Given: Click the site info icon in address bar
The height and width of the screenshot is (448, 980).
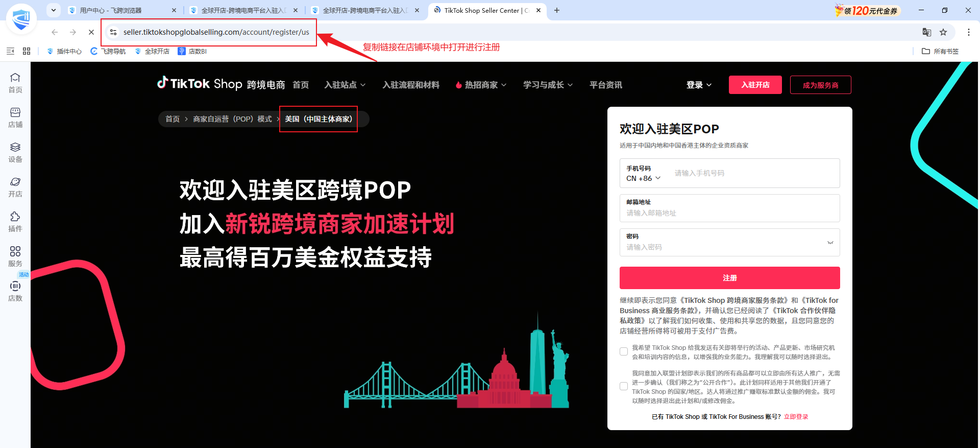Looking at the screenshot, I should [x=113, y=32].
